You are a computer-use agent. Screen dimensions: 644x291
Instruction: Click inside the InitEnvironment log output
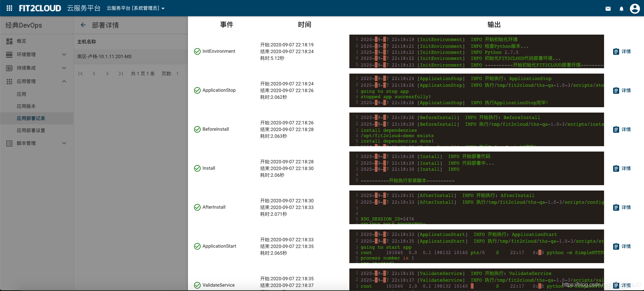(x=477, y=51)
